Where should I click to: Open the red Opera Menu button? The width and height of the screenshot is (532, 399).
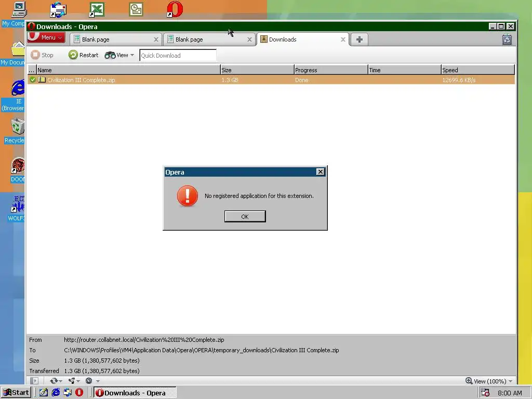click(46, 37)
